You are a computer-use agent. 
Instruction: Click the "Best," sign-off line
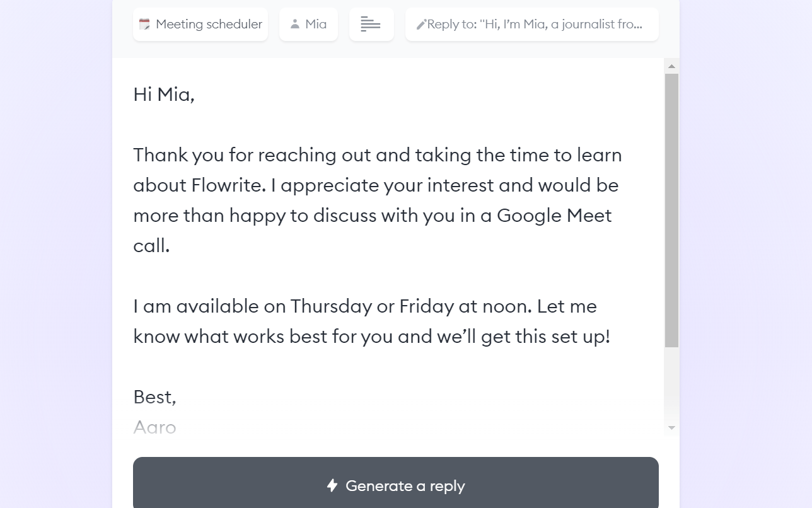[x=154, y=397]
